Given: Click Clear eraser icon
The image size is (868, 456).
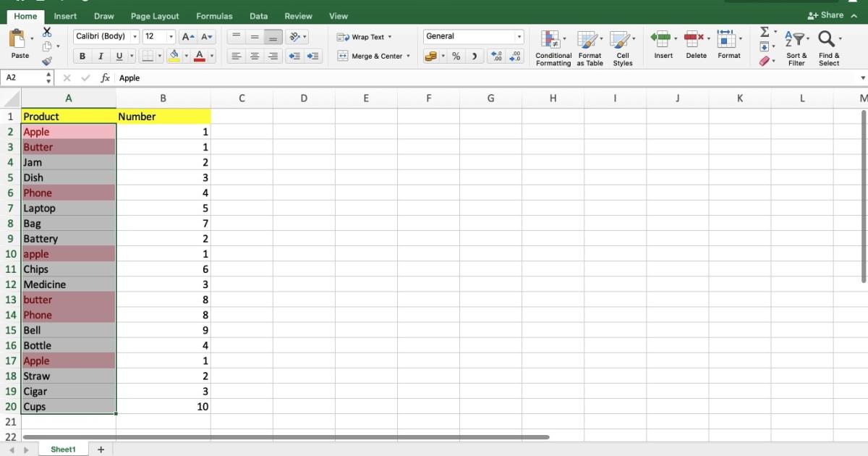Looking at the screenshot, I should click(765, 62).
